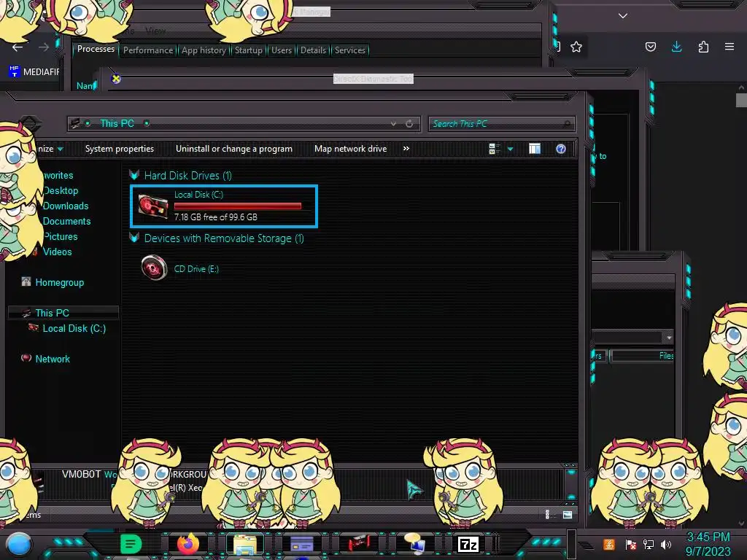Click the DirectX Diagnostic Tool title icon
The image size is (747, 560).
tap(116, 79)
